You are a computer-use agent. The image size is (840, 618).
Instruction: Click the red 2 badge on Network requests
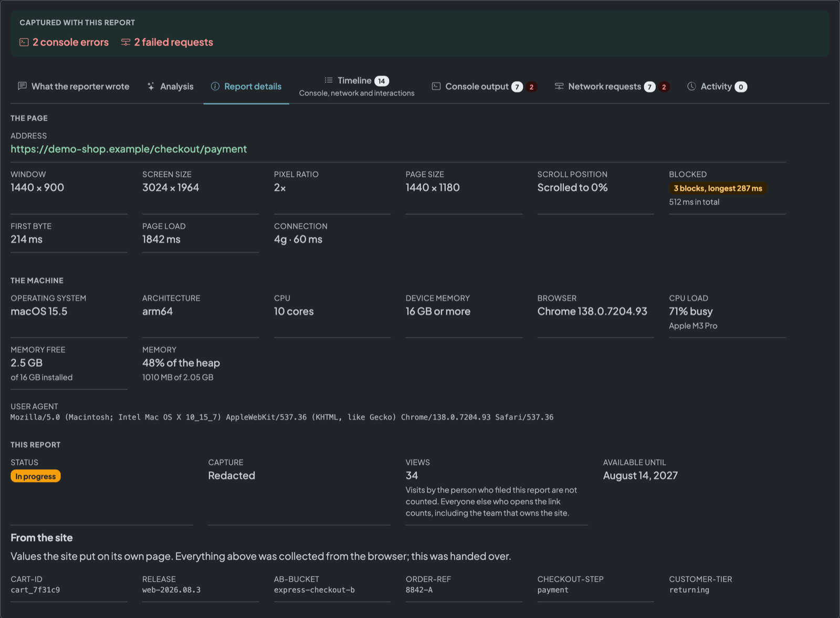point(664,87)
